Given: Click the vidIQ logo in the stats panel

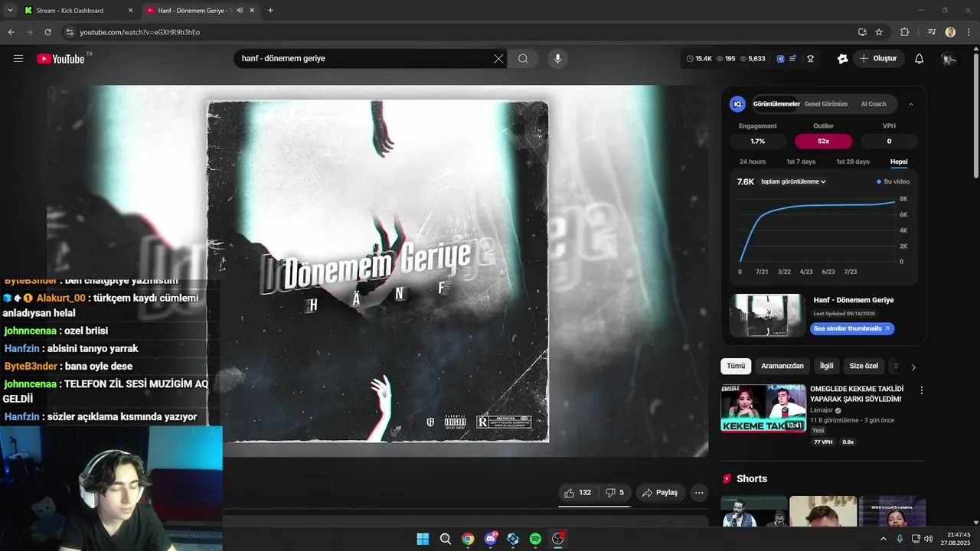Looking at the screenshot, I should click(x=737, y=104).
